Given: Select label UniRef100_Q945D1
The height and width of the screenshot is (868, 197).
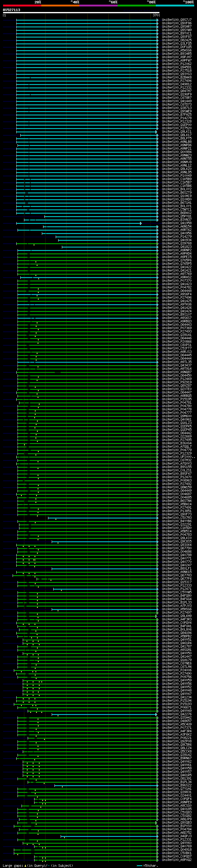Looking at the screenshot, I should (x=177, y=67).
